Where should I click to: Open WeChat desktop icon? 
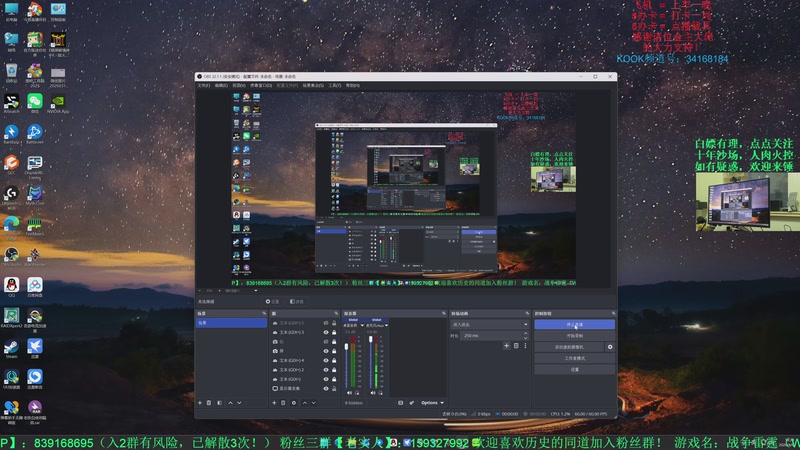(x=35, y=104)
